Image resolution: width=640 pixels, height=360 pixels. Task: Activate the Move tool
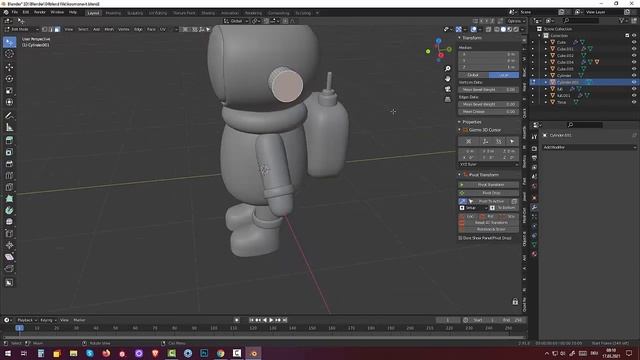click(x=9, y=67)
